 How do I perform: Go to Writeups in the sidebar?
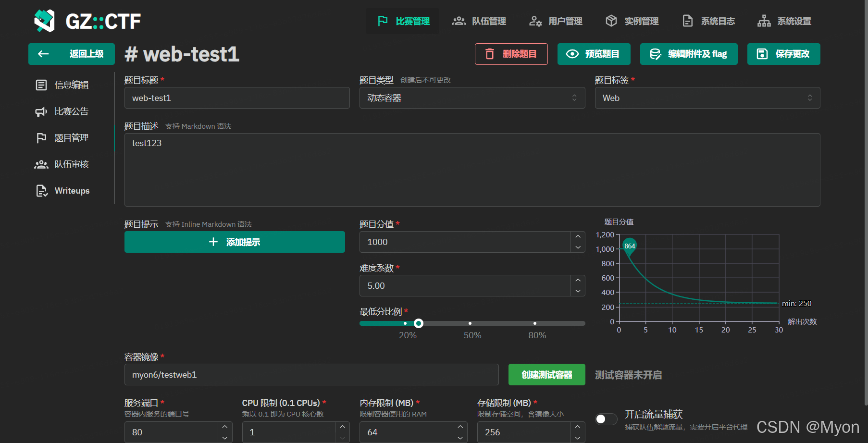coord(71,191)
